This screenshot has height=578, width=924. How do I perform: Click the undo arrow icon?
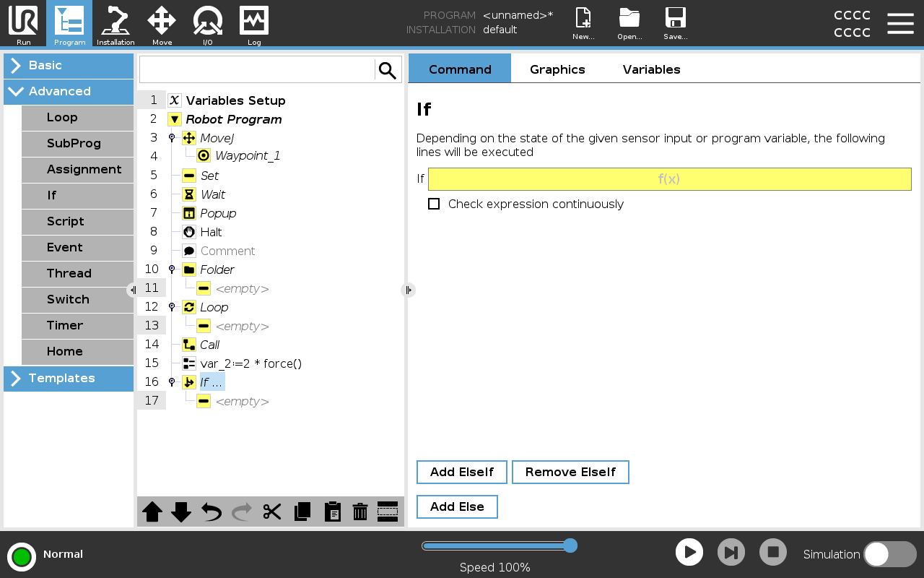click(211, 512)
